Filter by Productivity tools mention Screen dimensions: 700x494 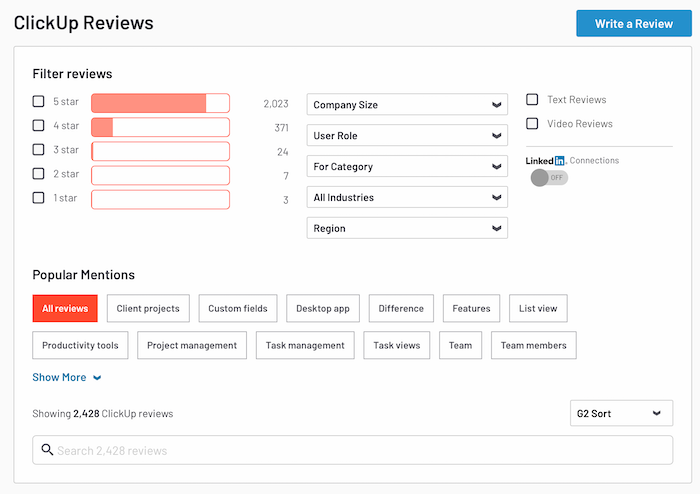click(80, 345)
